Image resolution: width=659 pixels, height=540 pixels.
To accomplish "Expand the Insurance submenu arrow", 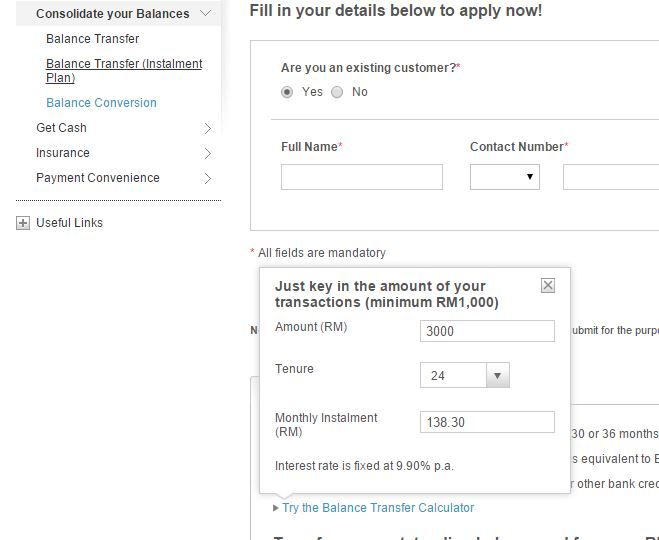I will coord(207,153).
